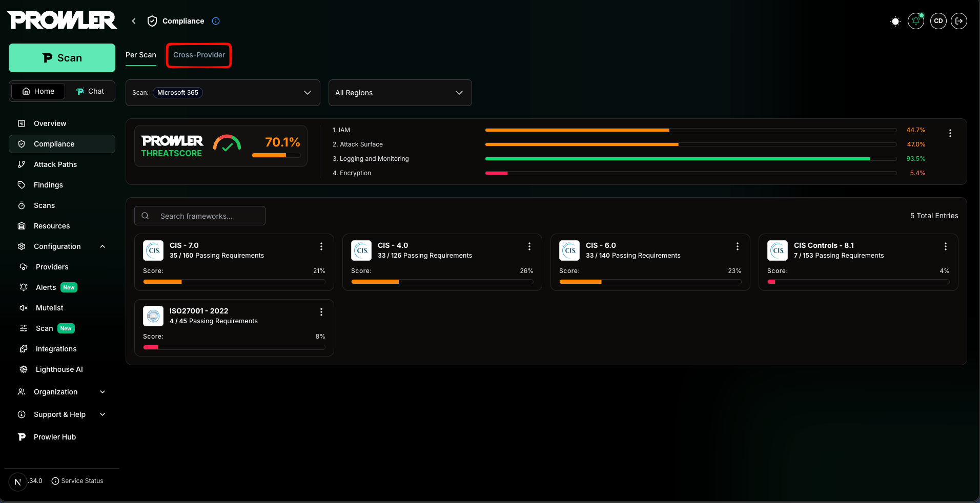Screen dimensions: 980x503
Task: Open the Resources page
Action: tap(62, 226)
